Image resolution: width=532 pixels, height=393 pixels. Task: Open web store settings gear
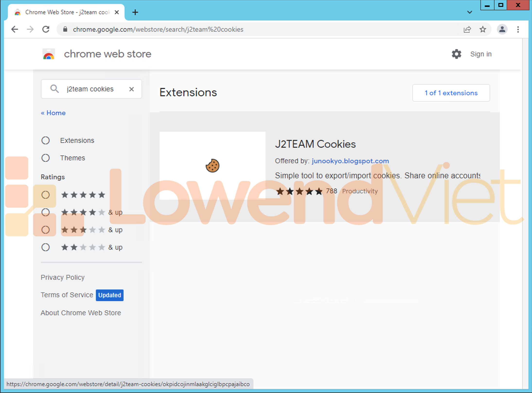tap(456, 54)
